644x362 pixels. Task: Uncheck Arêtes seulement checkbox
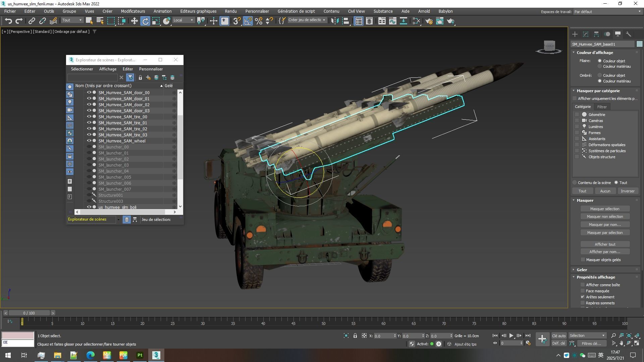(583, 297)
